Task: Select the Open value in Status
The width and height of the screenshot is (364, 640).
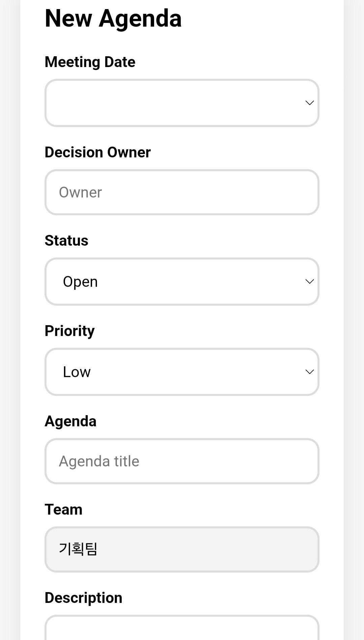Action: (x=80, y=281)
